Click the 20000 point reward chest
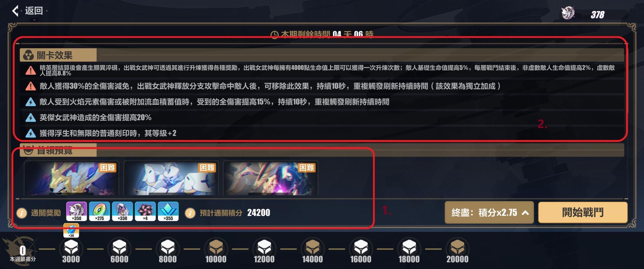Viewport: 644px width, 269px height. [458, 248]
